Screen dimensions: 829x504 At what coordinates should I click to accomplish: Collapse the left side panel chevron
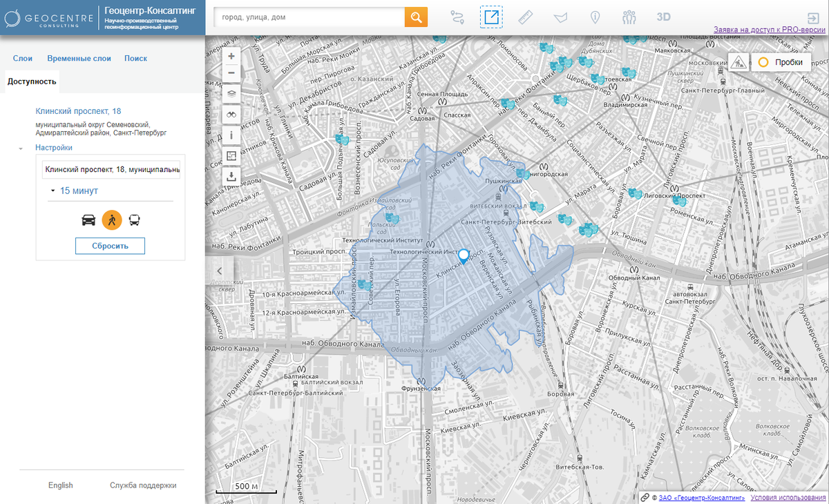(x=219, y=270)
